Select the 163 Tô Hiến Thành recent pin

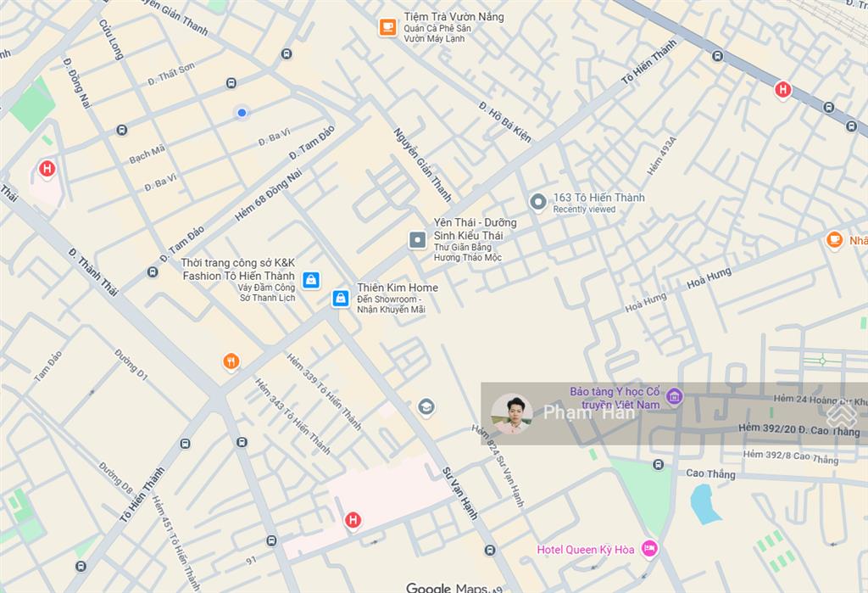coord(537,202)
